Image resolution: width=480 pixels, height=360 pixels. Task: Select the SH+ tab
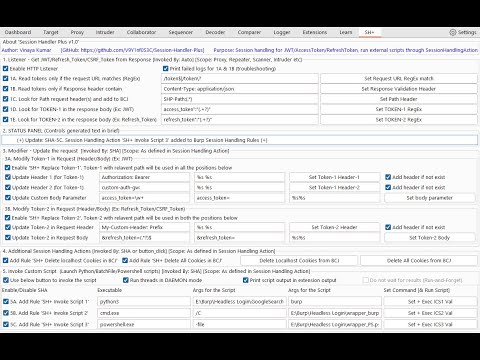(x=369, y=32)
